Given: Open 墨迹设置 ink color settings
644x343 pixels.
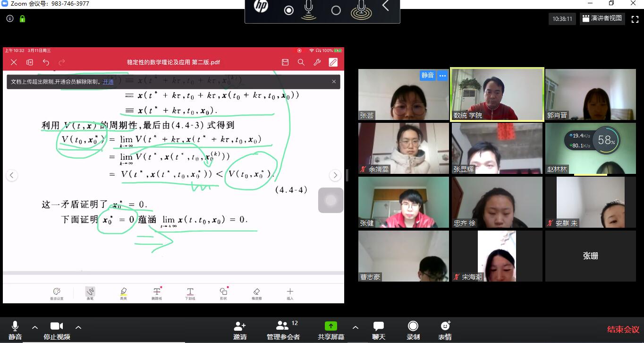Looking at the screenshot, I should click(x=57, y=293).
